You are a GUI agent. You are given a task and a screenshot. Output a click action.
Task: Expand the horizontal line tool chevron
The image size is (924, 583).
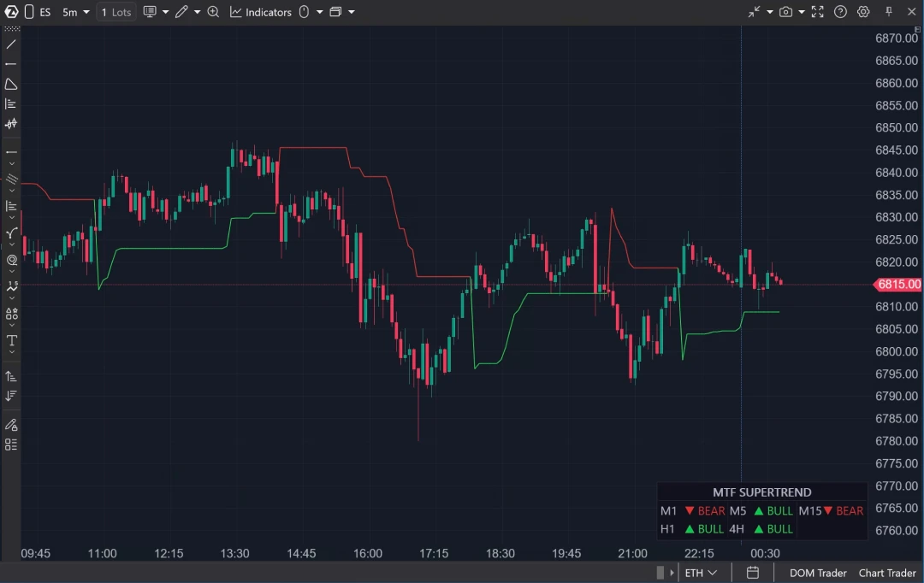11,164
